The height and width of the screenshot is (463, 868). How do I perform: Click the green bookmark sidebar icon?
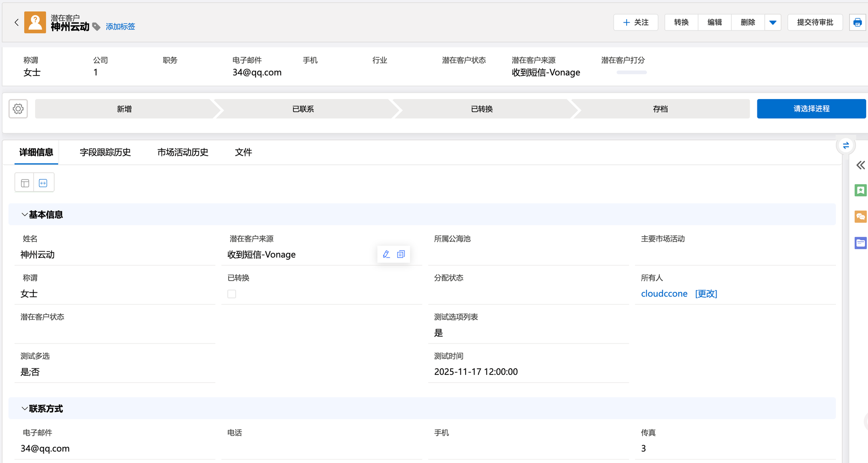[860, 190]
